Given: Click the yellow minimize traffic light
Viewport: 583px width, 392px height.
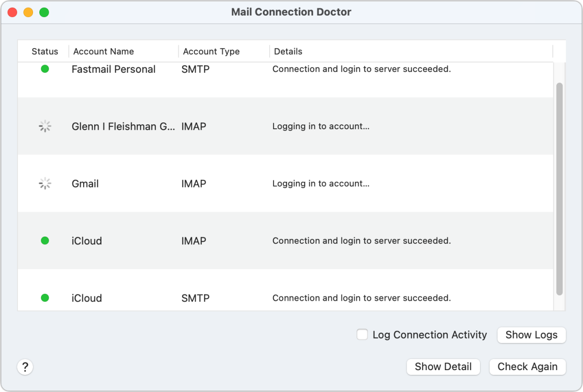Looking at the screenshot, I should (28, 12).
